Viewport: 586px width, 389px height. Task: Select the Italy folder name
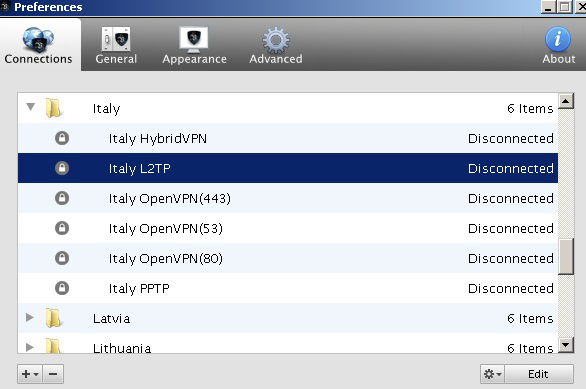tap(106, 109)
